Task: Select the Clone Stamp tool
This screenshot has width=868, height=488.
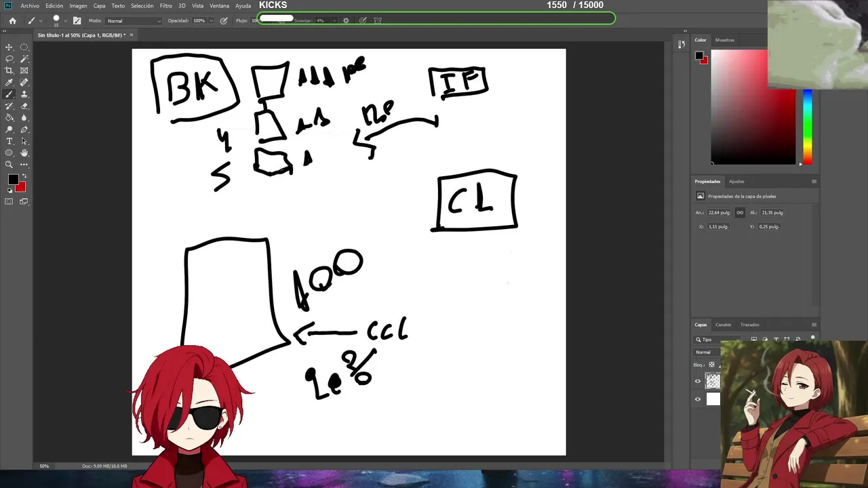Action: click(24, 94)
